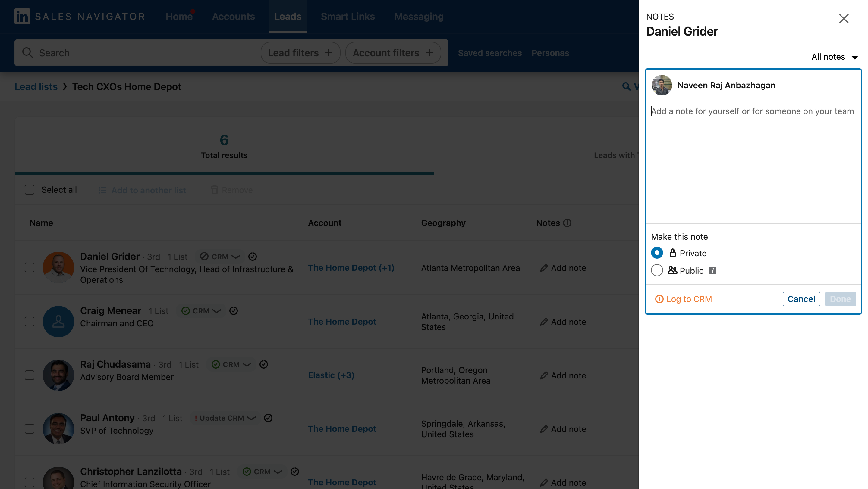Click the magnifier icon right of the breadcrumb
This screenshot has width=868, height=489.
pos(626,86)
